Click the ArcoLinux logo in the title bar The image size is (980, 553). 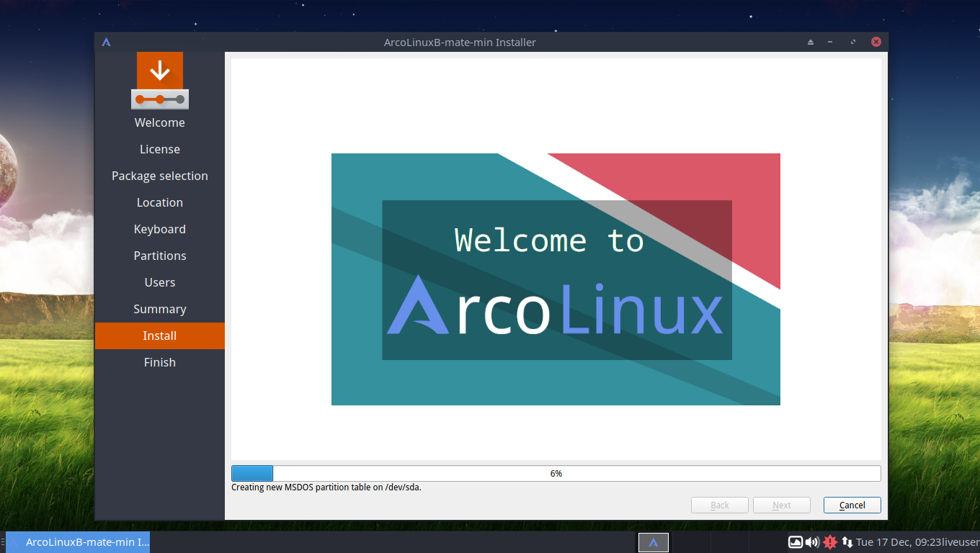click(106, 42)
